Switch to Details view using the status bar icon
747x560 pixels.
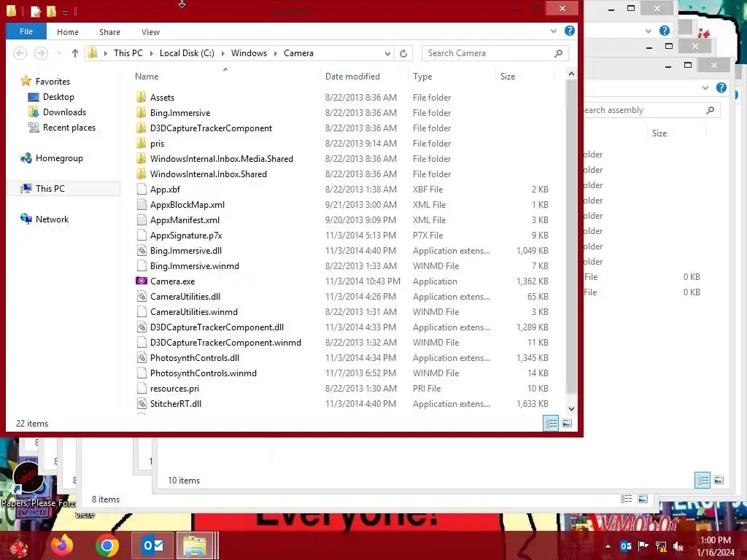551,423
